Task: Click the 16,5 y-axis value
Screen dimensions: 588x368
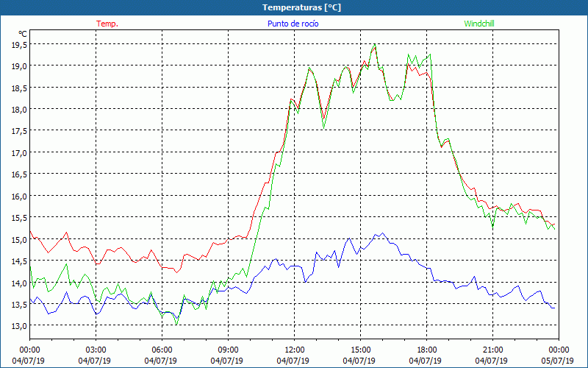Action: click(19, 174)
